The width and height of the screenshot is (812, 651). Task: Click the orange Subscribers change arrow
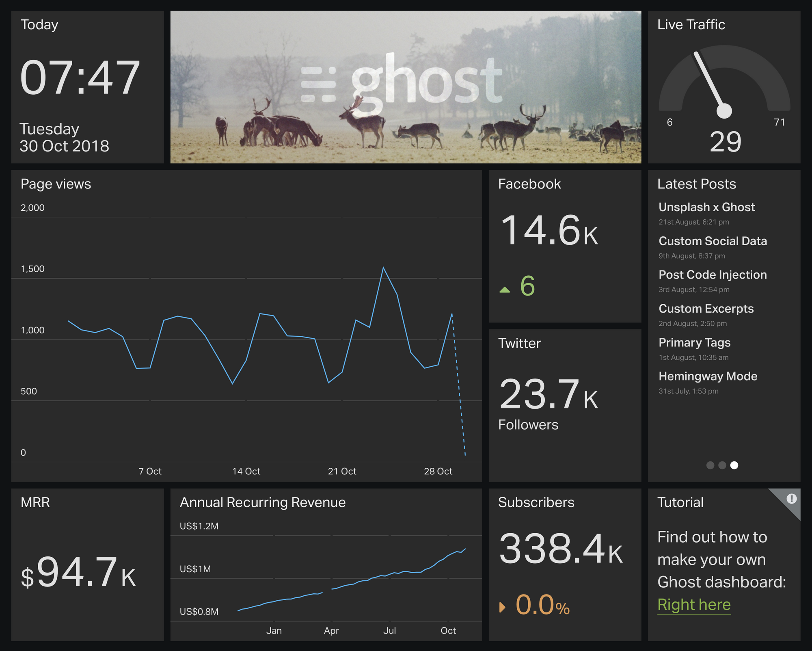(503, 607)
